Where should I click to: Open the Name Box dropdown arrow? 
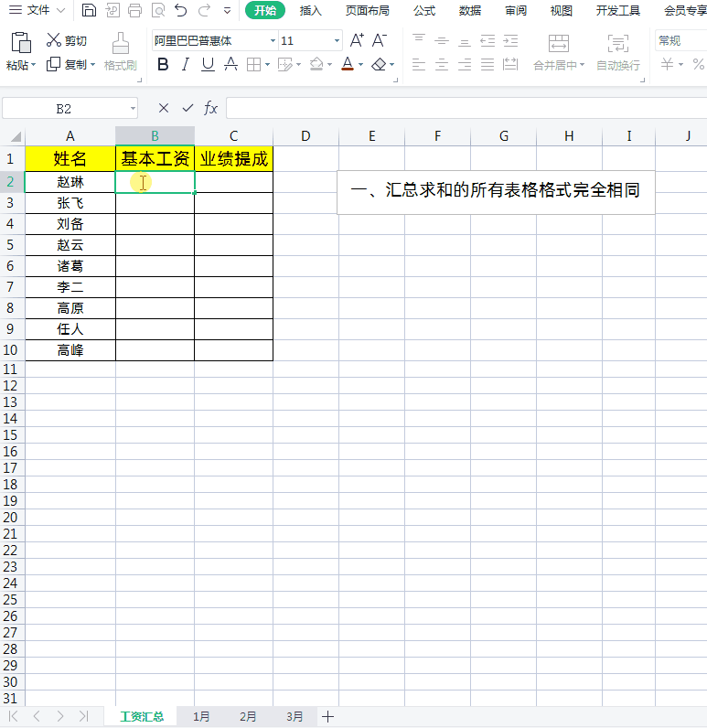[133, 109]
